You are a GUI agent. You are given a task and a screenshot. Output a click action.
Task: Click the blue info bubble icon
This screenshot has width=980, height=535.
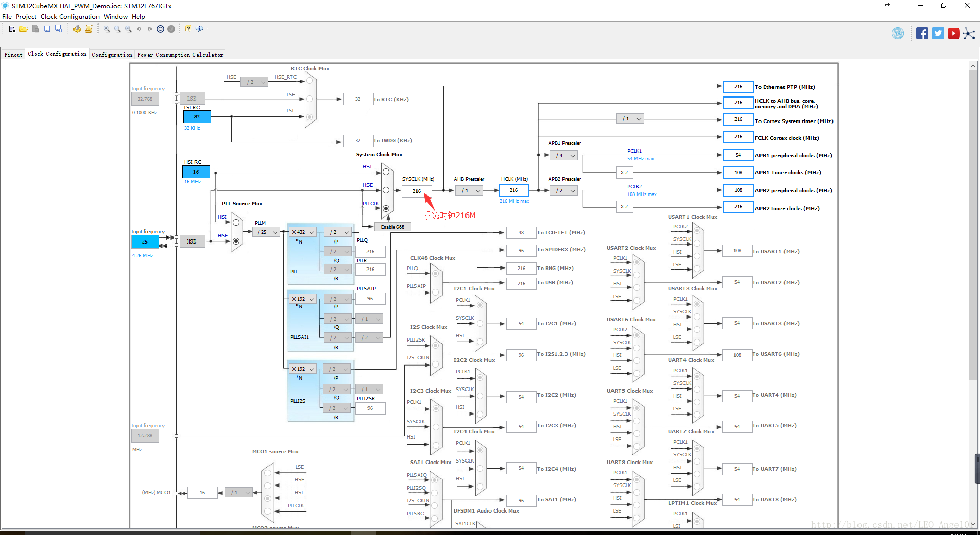point(200,29)
